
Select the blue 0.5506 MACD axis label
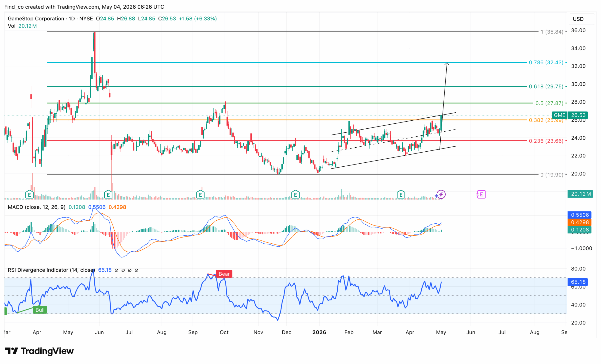coord(580,215)
